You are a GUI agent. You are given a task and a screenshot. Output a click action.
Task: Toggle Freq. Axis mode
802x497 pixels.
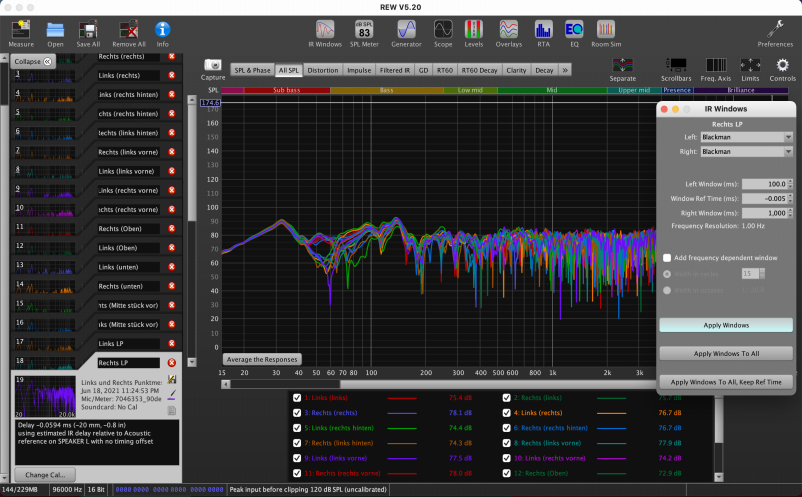click(716, 70)
